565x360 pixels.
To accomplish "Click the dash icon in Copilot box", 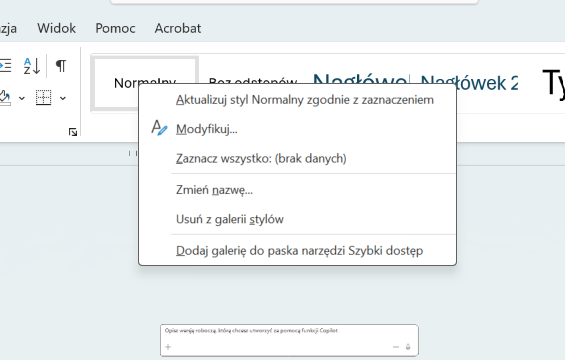I will pos(396,347).
